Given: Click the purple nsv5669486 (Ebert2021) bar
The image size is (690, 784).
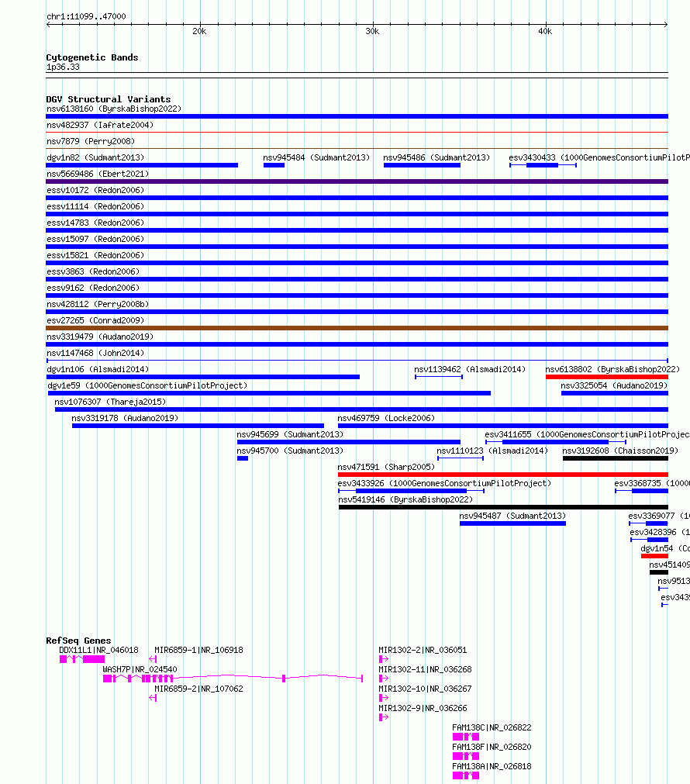Looking at the screenshot, I should (357, 181).
